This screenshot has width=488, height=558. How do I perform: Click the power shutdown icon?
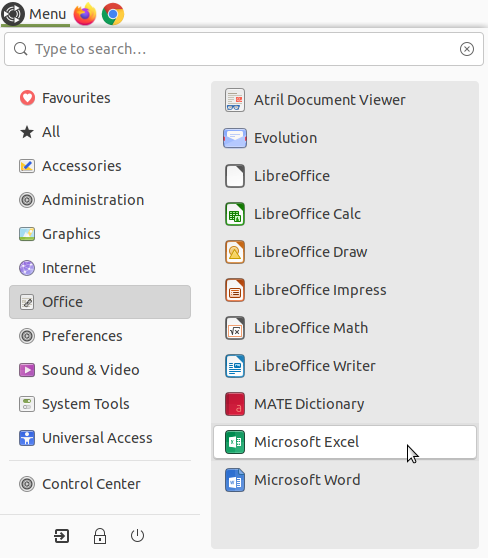[x=137, y=536]
